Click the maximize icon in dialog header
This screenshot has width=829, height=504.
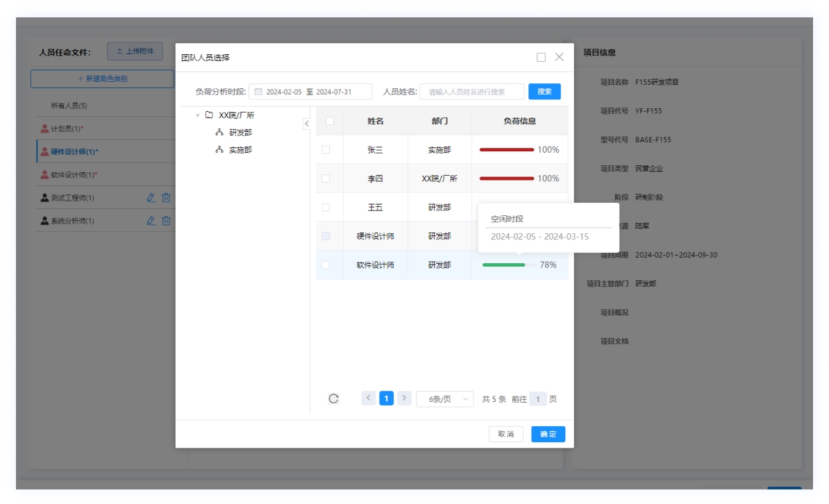pos(541,58)
